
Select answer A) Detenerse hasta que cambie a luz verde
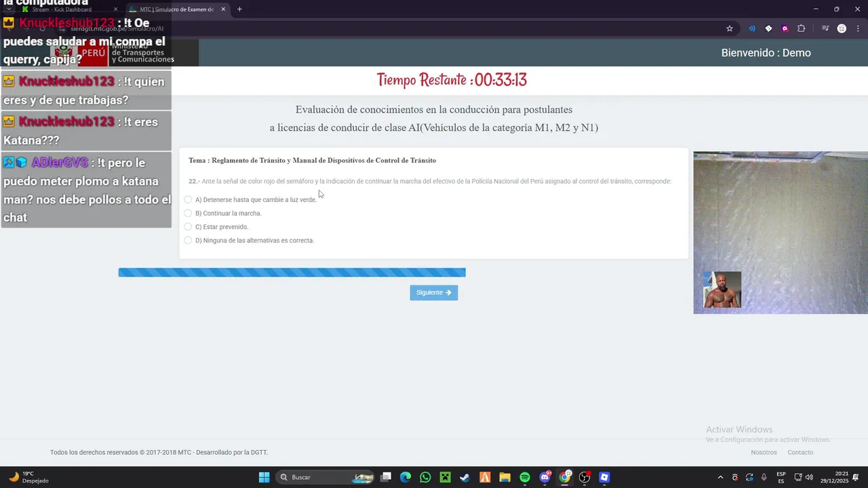(x=188, y=200)
